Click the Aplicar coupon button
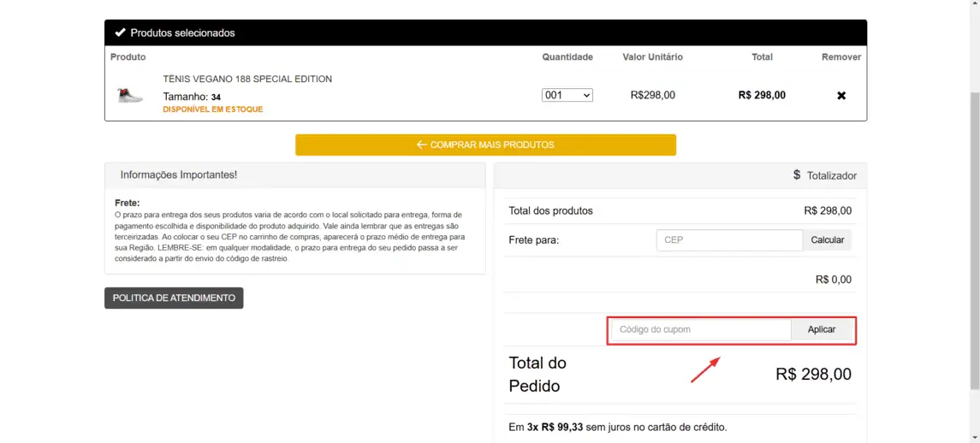The width and height of the screenshot is (980, 443). (x=822, y=330)
